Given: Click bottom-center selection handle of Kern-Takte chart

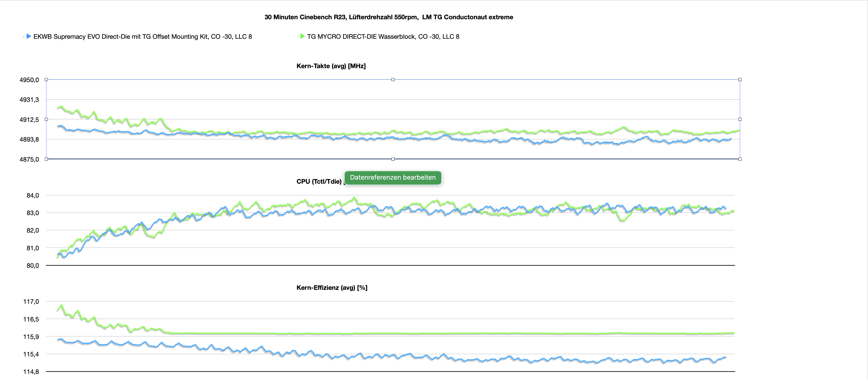Looking at the screenshot, I should click(393, 159).
